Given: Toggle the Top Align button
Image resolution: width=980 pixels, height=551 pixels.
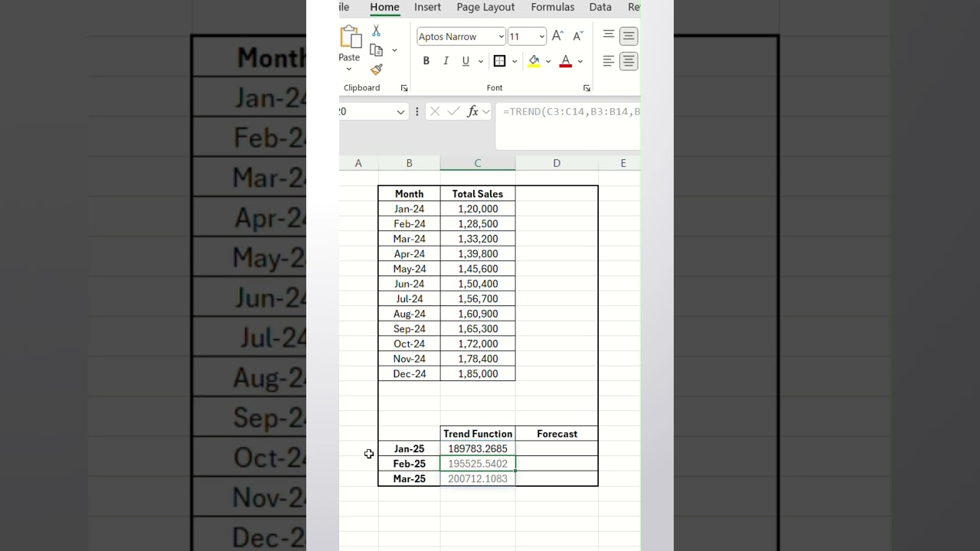Looking at the screenshot, I should (x=609, y=34).
